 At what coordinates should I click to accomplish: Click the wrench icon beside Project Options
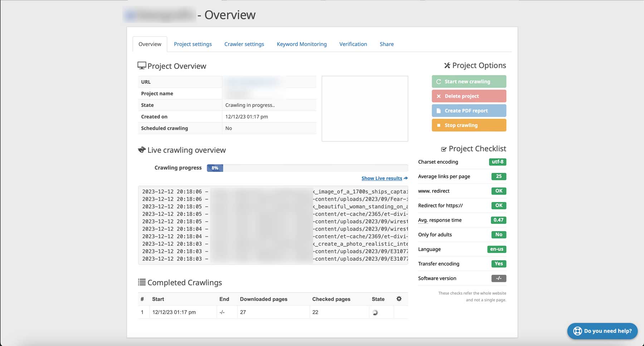pos(447,66)
